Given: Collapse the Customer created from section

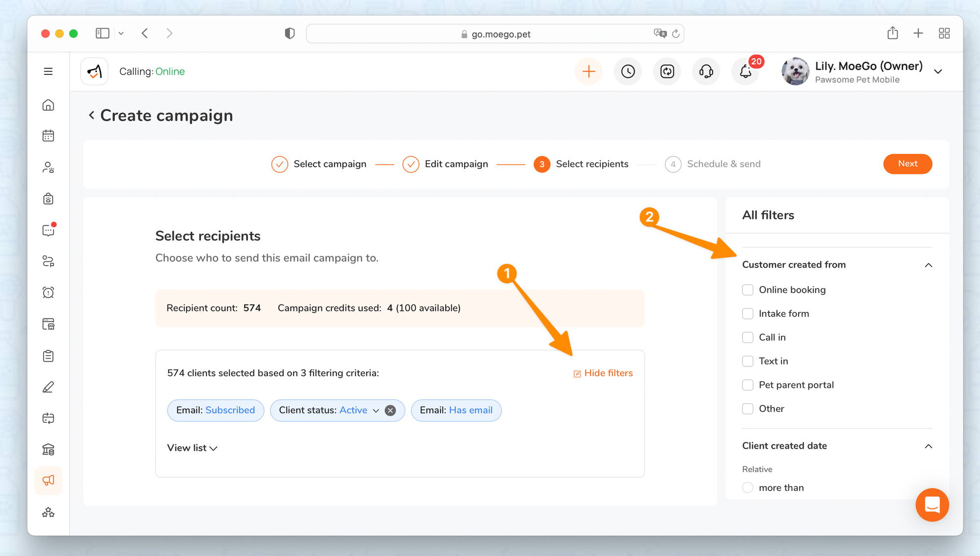Looking at the screenshot, I should pyautogui.click(x=928, y=265).
